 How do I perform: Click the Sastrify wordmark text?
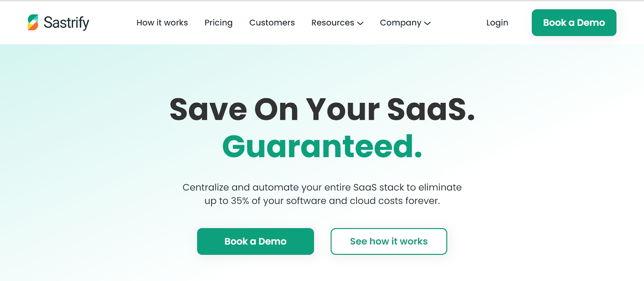coord(66,23)
